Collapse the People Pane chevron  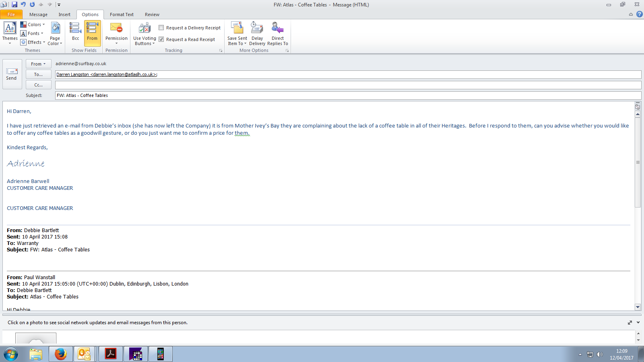[638, 323]
